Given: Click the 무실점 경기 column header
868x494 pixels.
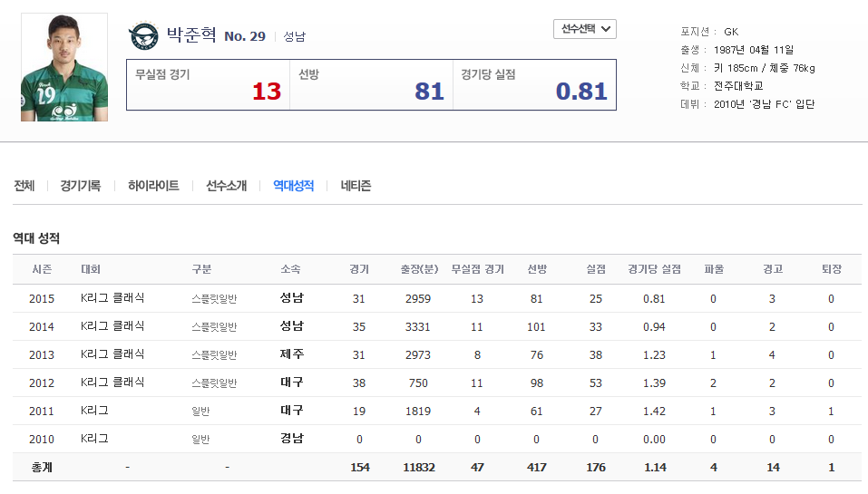Looking at the screenshot, I should pos(478,269).
